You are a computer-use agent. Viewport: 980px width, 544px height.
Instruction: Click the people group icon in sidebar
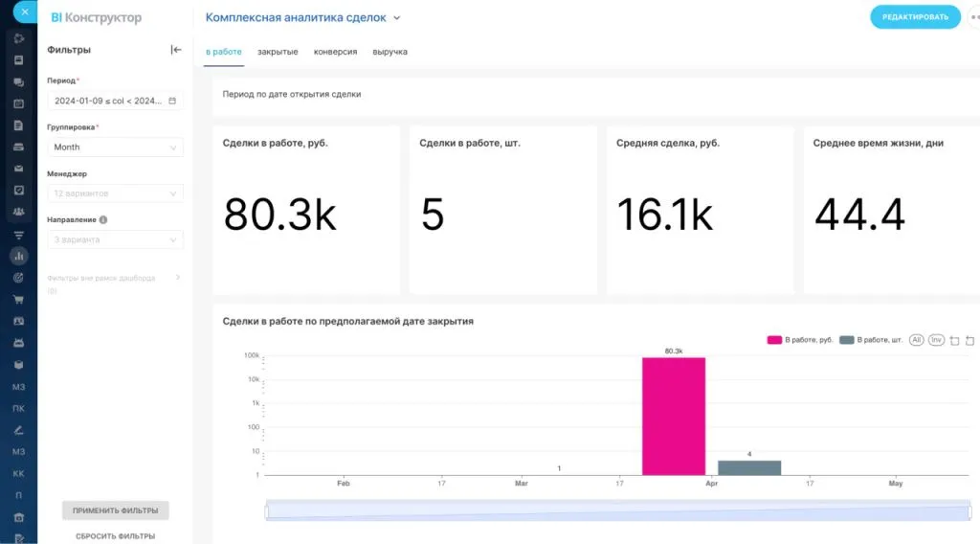[18, 212]
